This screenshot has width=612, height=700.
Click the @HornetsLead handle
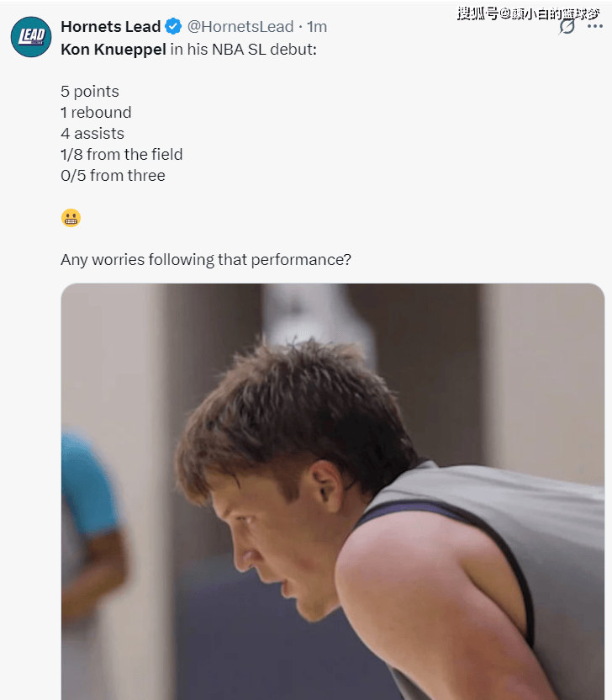pyautogui.click(x=240, y=27)
